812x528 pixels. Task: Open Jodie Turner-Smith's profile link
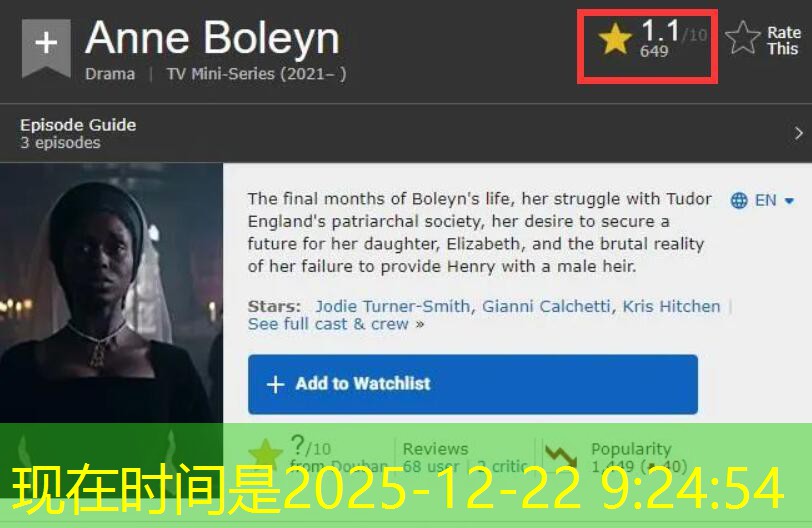(393, 306)
